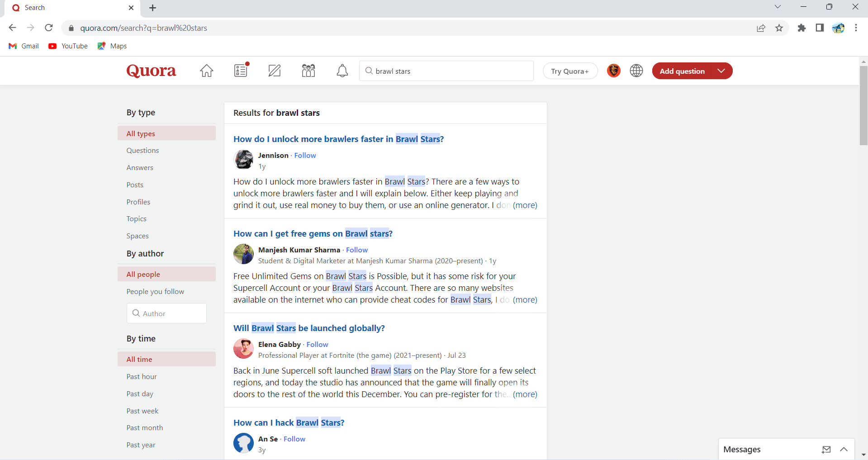868x460 pixels.
Task: Open the Answer pencil icon
Action: pyautogui.click(x=275, y=71)
